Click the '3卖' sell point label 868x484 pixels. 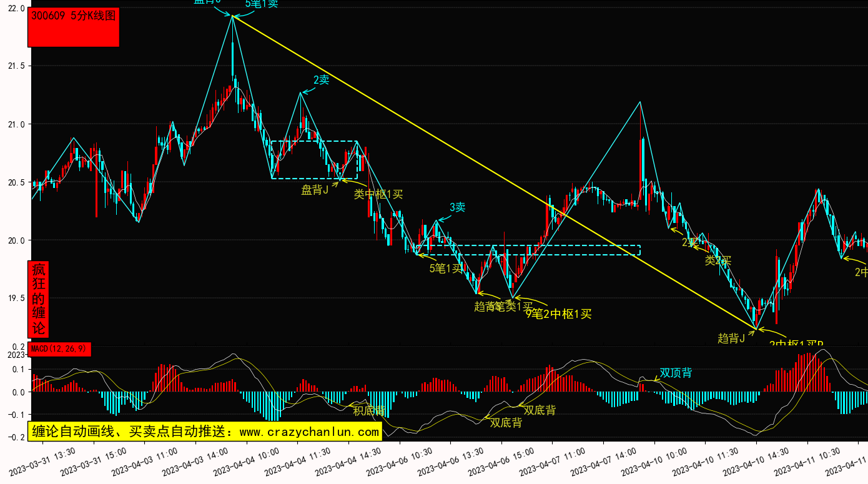click(x=458, y=207)
